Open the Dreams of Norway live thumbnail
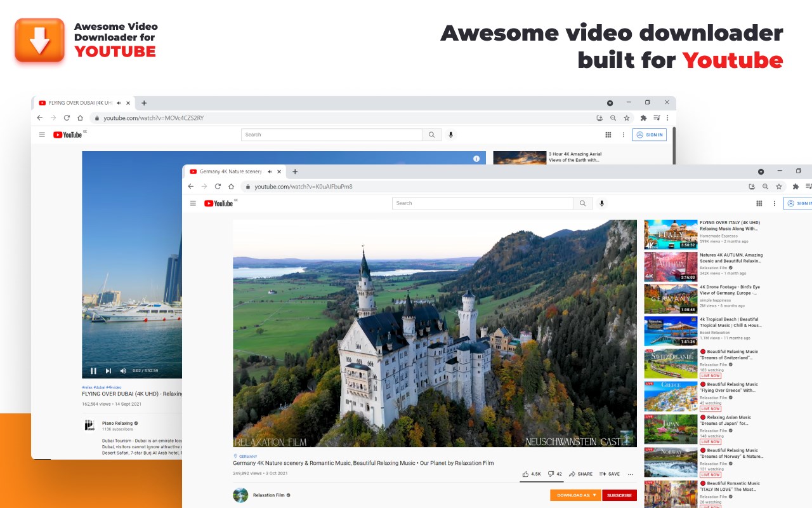This screenshot has width=812, height=508. 671,462
